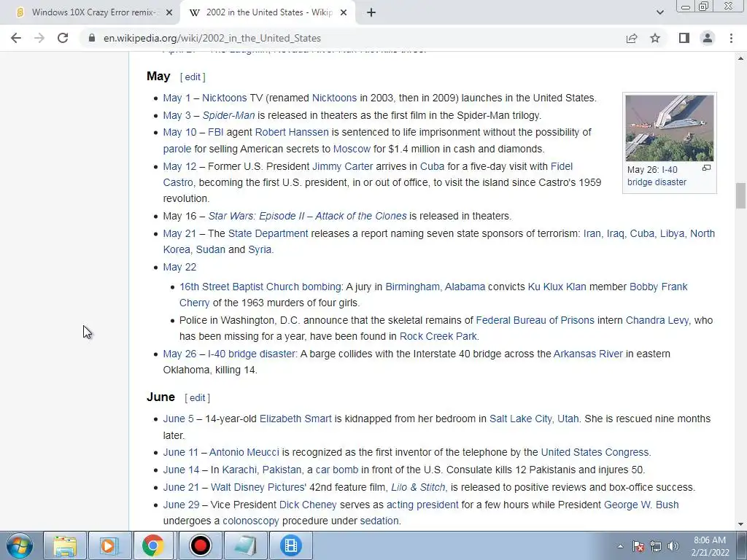
Task: Switch to Windows 10X Crazy Error remix tab
Action: [x=90, y=13]
